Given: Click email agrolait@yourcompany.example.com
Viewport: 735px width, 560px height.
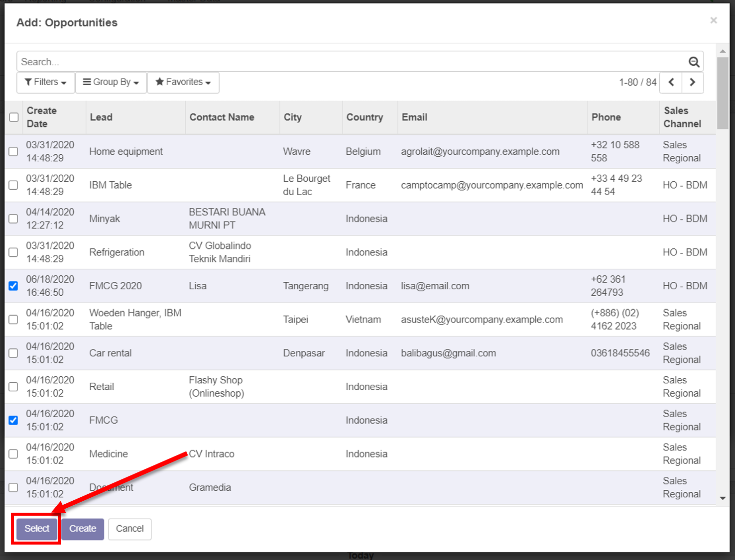Looking at the screenshot, I should (480, 151).
